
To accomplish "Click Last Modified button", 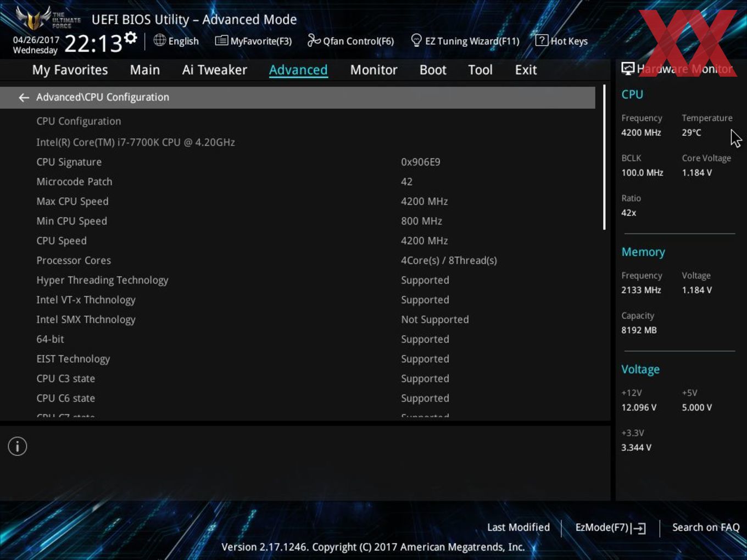I will 519,527.
